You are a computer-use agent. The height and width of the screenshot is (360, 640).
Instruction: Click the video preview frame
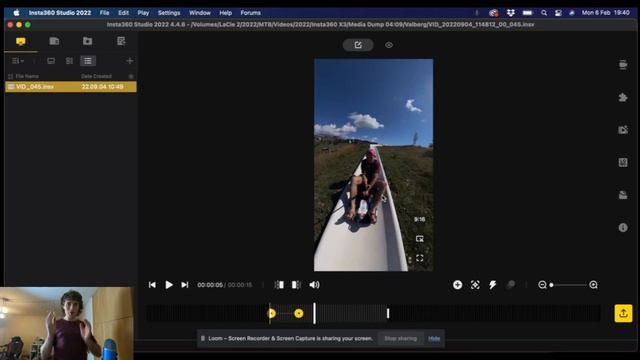tap(373, 165)
